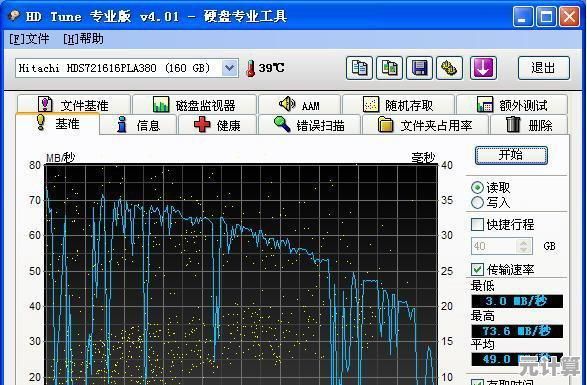
Task: Click the 39℃ temperature reading
Action: (271, 68)
